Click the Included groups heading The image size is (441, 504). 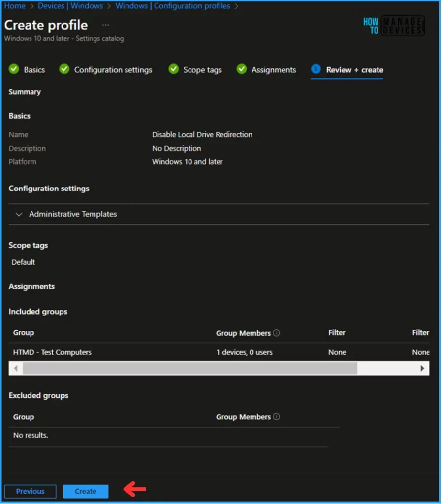(38, 312)
